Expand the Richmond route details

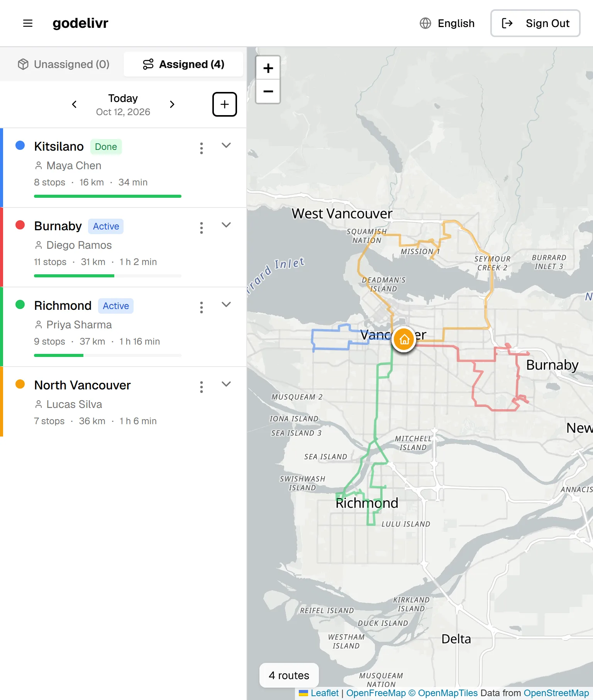pyautogui.click(x=226, y=304)
